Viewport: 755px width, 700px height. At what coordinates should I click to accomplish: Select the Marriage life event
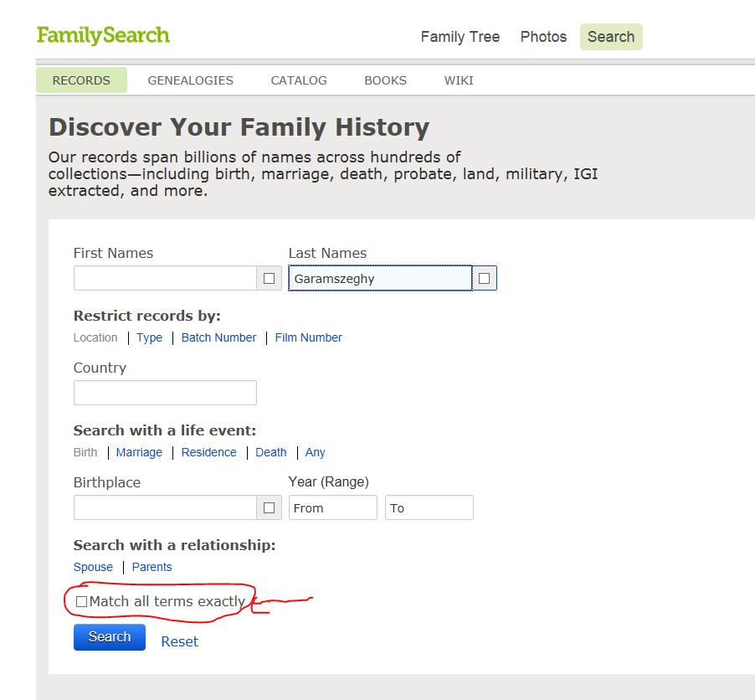click(139, 452)
